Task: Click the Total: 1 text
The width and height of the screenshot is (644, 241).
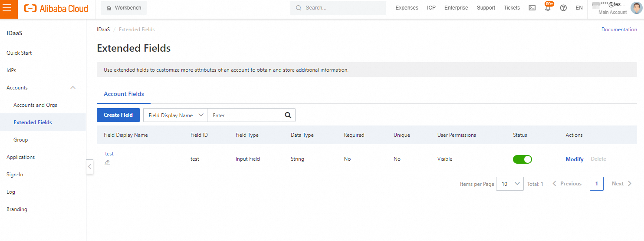Action: tap(535, 184)
